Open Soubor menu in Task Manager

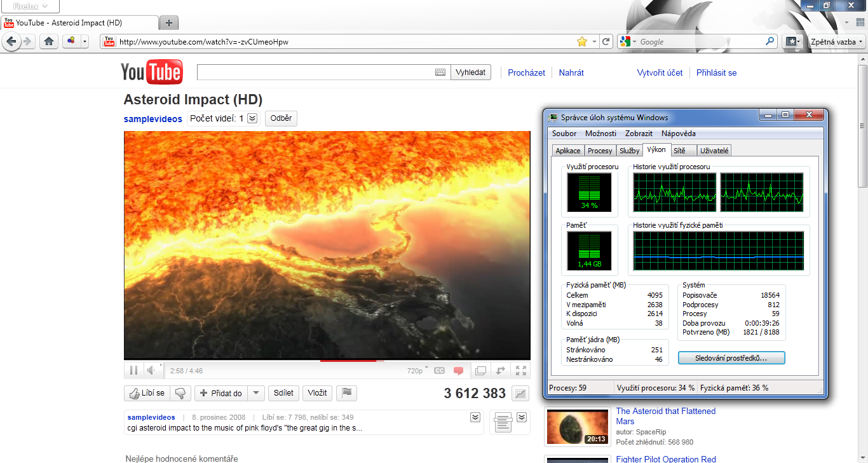(x=564, y=134)
